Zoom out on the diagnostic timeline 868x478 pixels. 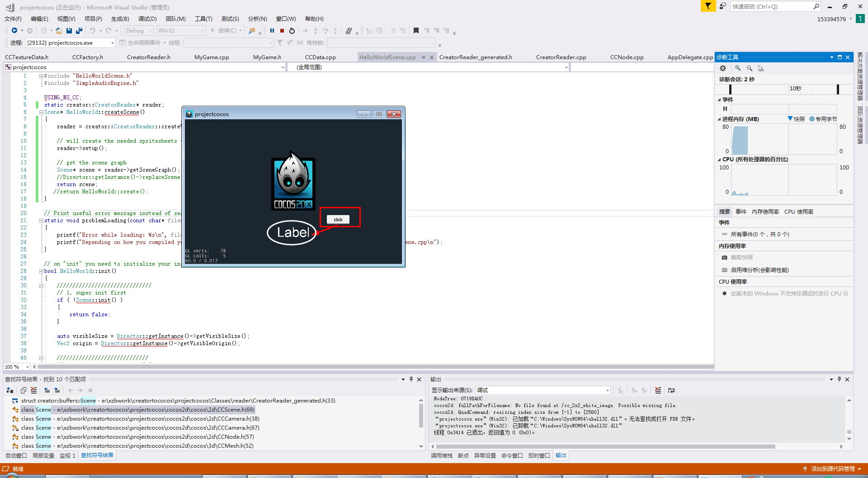[750, 68]
